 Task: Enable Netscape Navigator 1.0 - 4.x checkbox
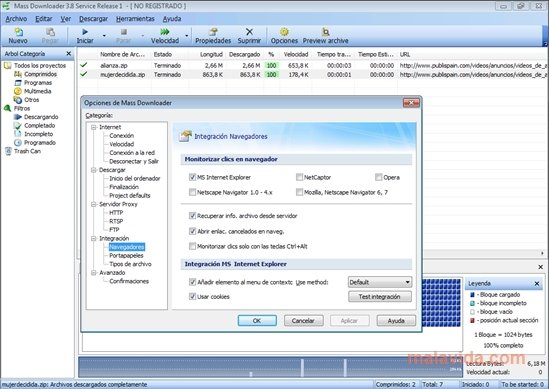point(192,192)
